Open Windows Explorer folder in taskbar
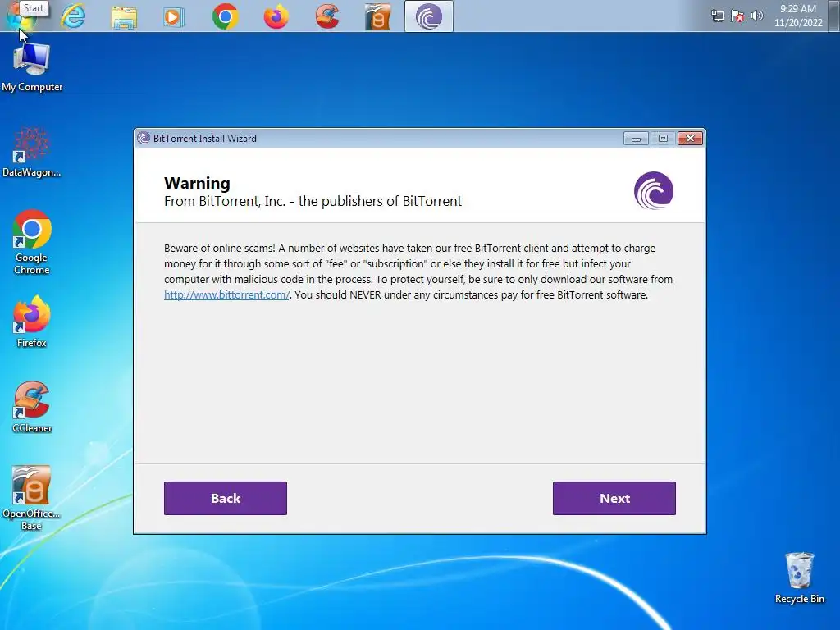Screen dimensions: 840x630 pyautogui.click(x=124, y=16)
